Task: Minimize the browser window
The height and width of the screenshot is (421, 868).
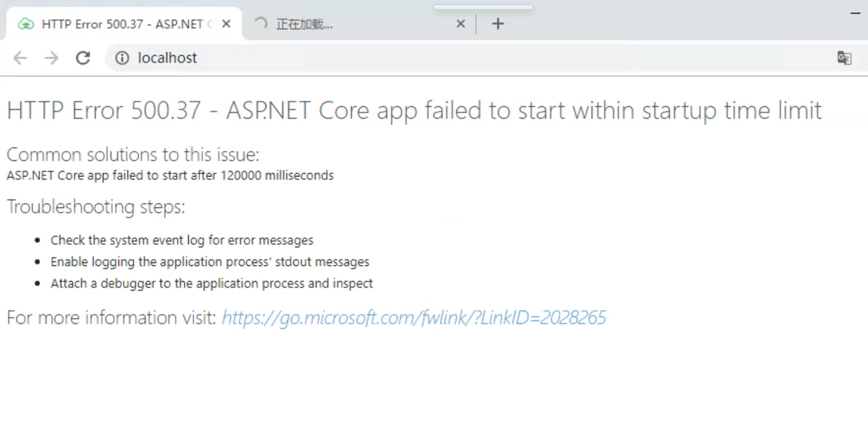Action: 855,13
